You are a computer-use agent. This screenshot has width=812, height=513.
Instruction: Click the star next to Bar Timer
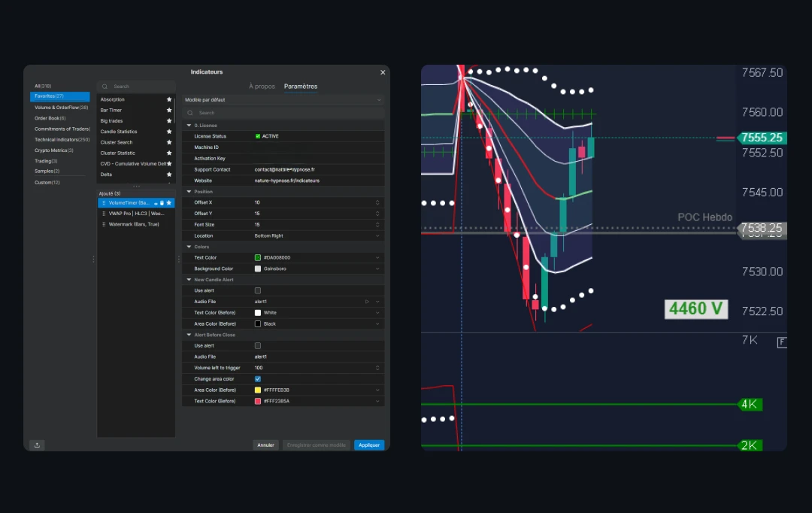169,111
